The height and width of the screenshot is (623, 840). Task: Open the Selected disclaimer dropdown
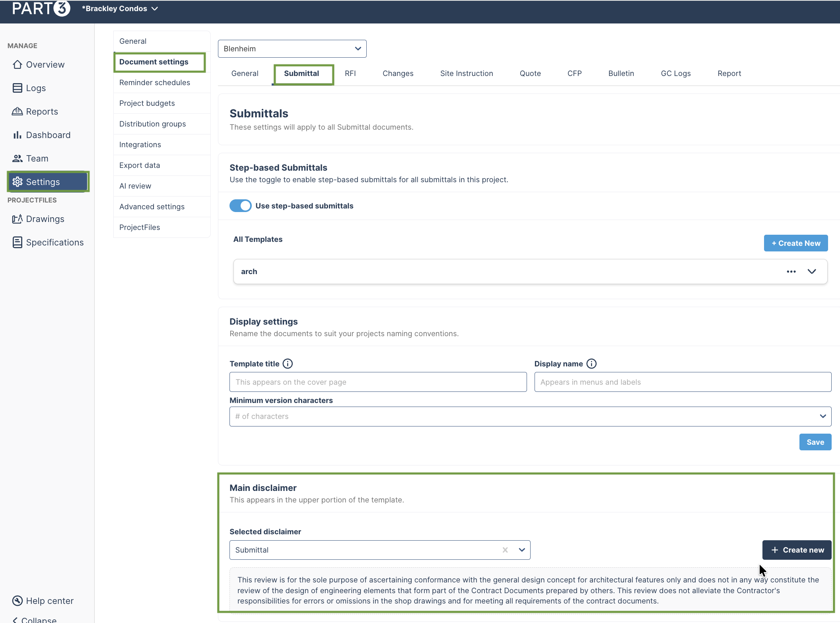(x=380, y=550)
